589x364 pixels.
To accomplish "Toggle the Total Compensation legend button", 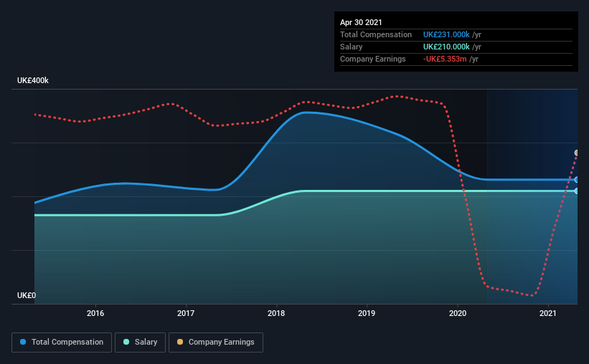I will pos(62,343).
